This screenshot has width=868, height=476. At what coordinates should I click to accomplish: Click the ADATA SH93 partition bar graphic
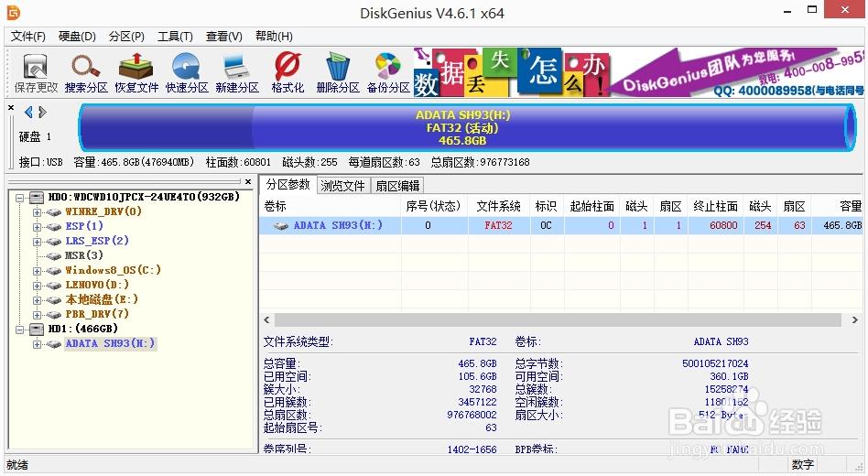click(x=461, y=126)
